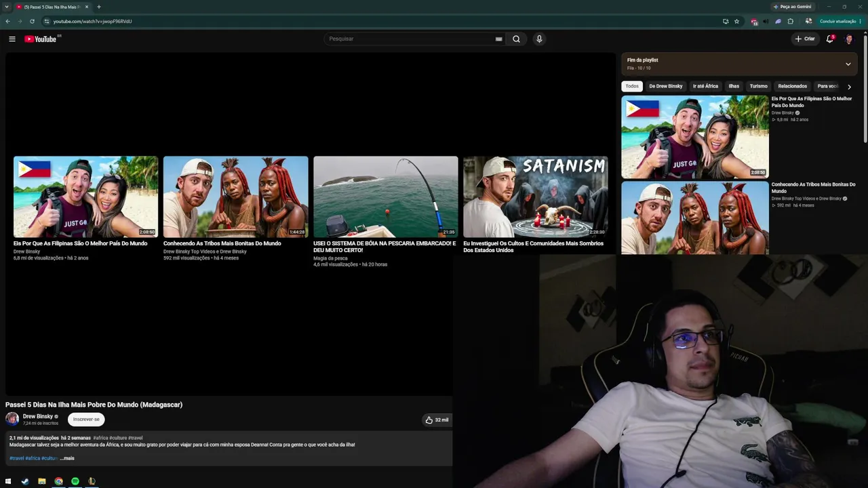Open the Chrome profile avatar
Image resolution: width=868 pixels, height=488 pixels.
(808, 21)
